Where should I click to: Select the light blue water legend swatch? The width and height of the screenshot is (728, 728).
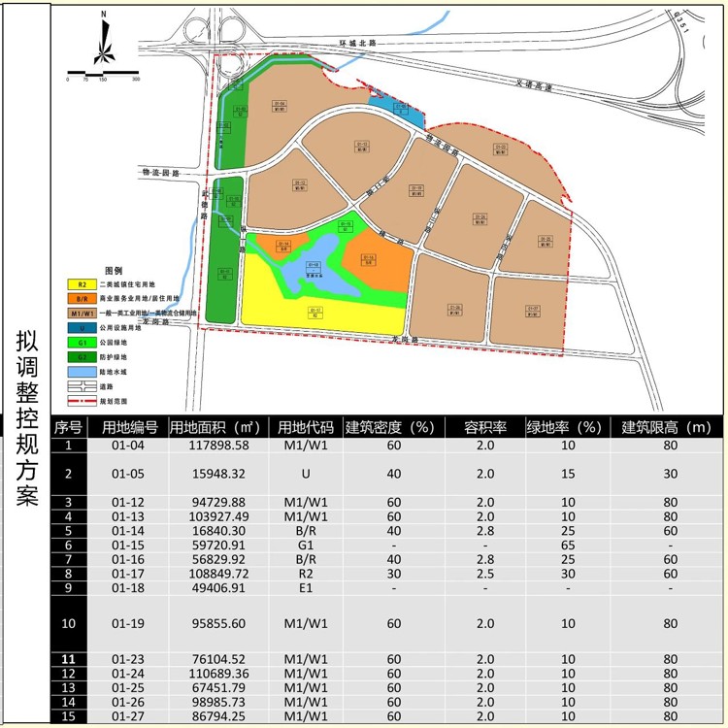coord(83,372)
